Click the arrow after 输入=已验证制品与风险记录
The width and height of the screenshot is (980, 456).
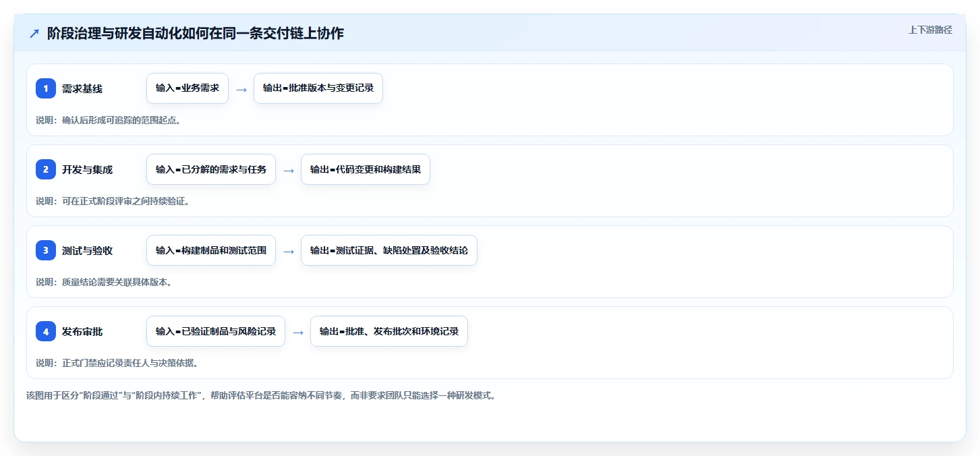tap(298, 332)
